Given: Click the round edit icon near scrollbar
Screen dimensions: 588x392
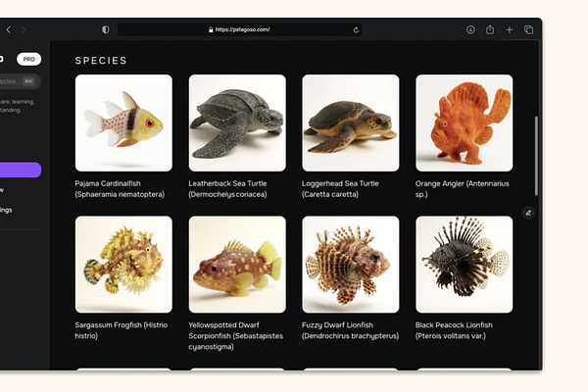Looking at the screenshot, I should (528, 213).
